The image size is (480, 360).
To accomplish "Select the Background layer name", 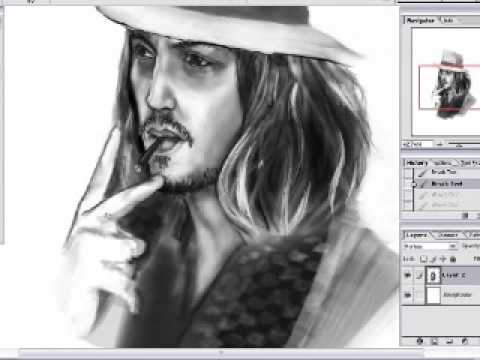I will 457,295.
